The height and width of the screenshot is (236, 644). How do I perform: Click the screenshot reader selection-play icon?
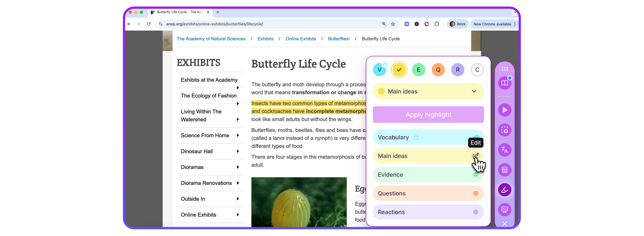click(x=505, y=130)
